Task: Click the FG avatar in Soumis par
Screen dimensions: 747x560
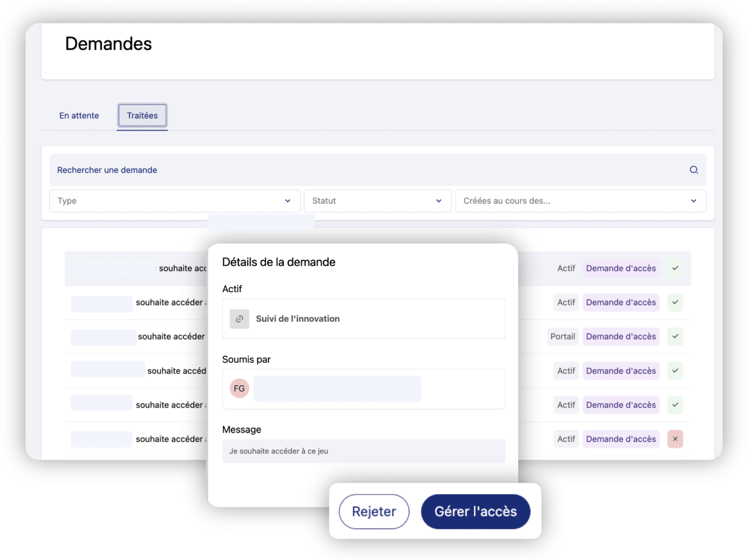Action: (239, 388)
